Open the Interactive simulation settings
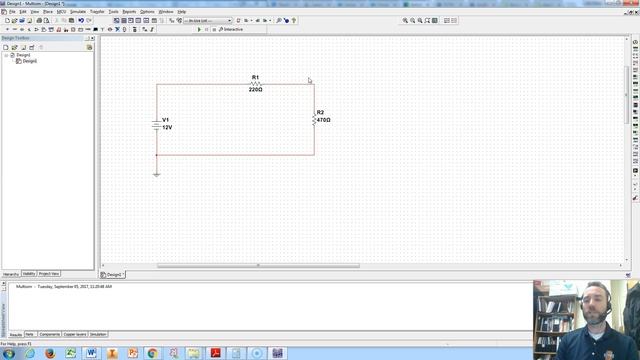Screen dimensions: 640x360 pyautogui.click(x=231, y=29)
